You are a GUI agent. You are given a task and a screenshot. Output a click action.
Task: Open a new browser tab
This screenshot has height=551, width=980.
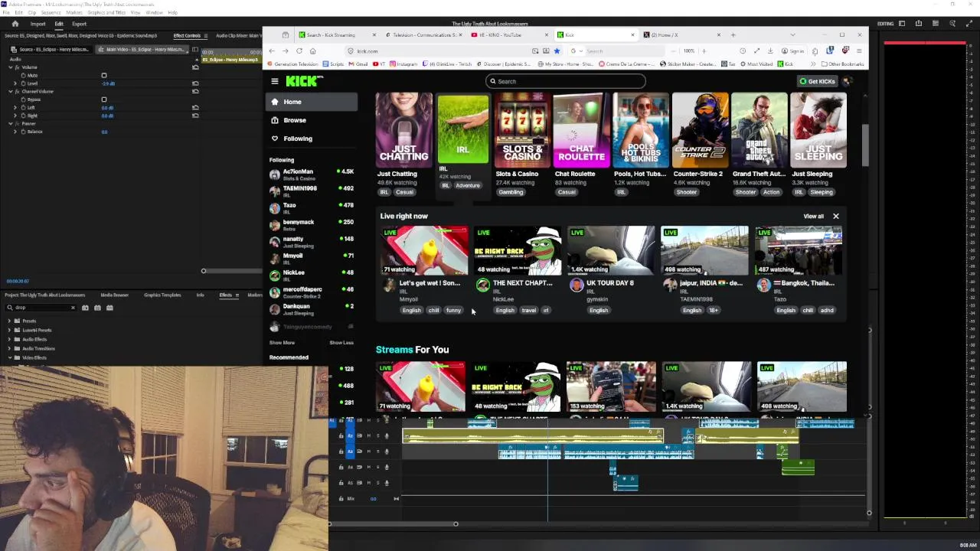point(733,34)
